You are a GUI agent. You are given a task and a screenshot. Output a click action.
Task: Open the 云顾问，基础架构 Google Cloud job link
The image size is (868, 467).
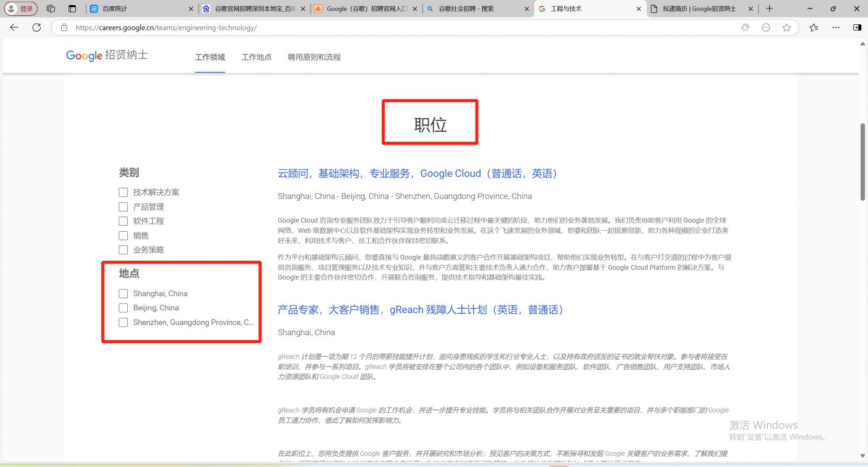[418, 174]
